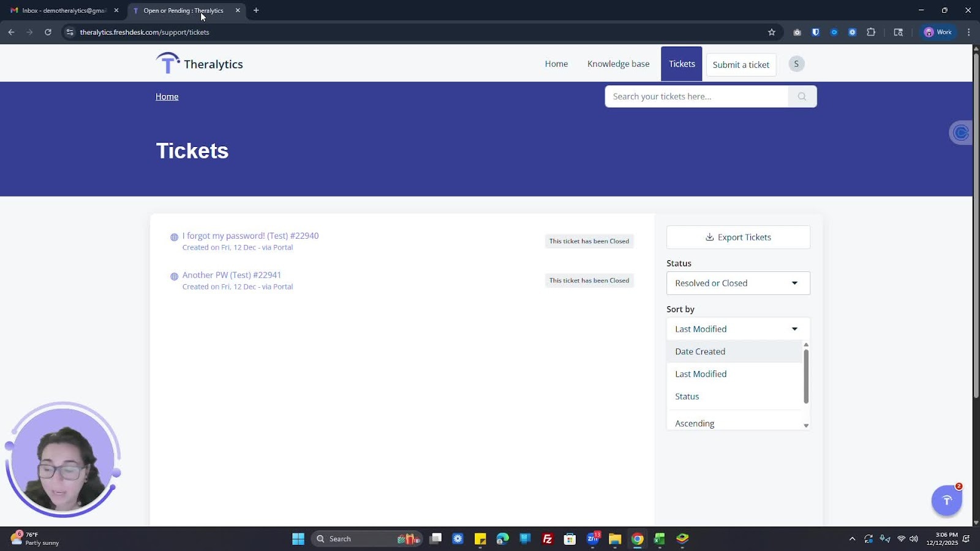Image resolution: width=980 pixels, height=551 pixels.
Task: Open BlueStacks from the taskbar
Action: 682,539
